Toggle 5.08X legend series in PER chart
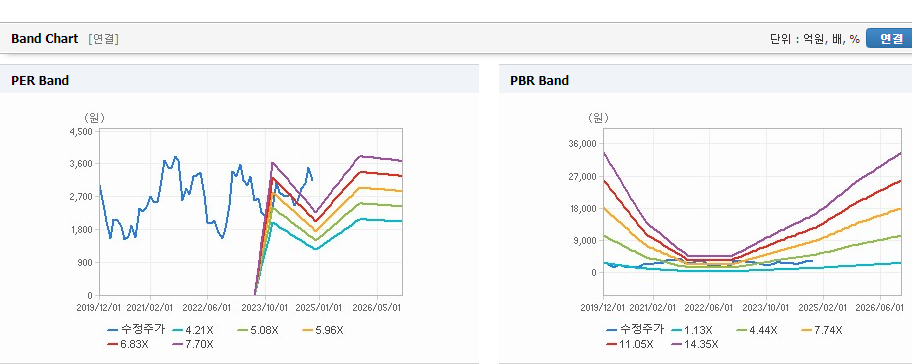Image resolution: width=912 pixels, height=364 pixels. [259, 330]
